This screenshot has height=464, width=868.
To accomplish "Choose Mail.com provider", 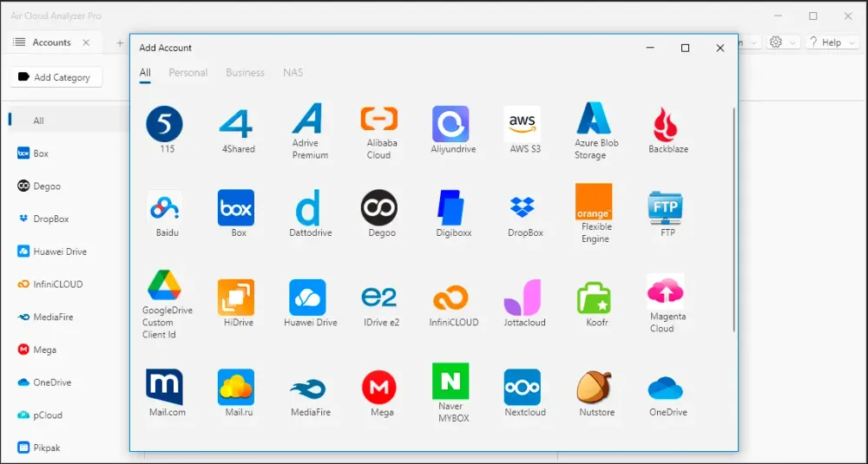I will point(164,387).
